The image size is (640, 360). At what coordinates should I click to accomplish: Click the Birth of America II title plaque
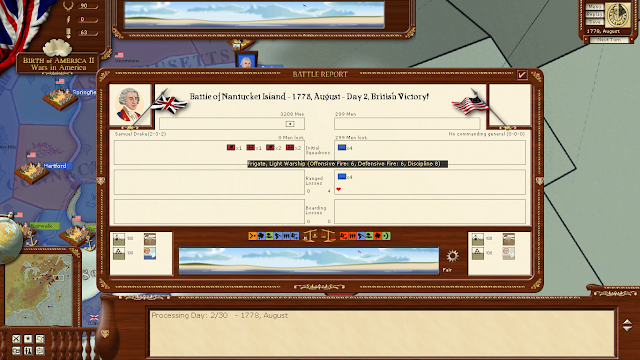(x=58, y=64)
